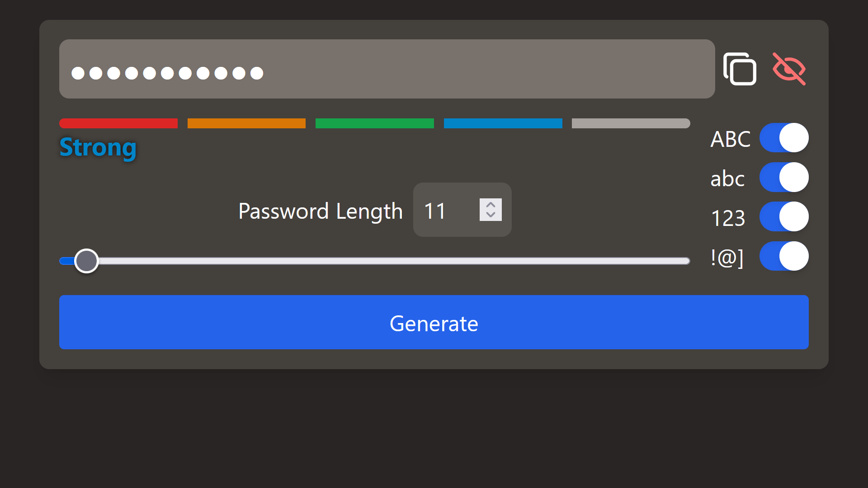Turn off the abc lowercase toggle
868x488 pixels.
click(784, 177)
